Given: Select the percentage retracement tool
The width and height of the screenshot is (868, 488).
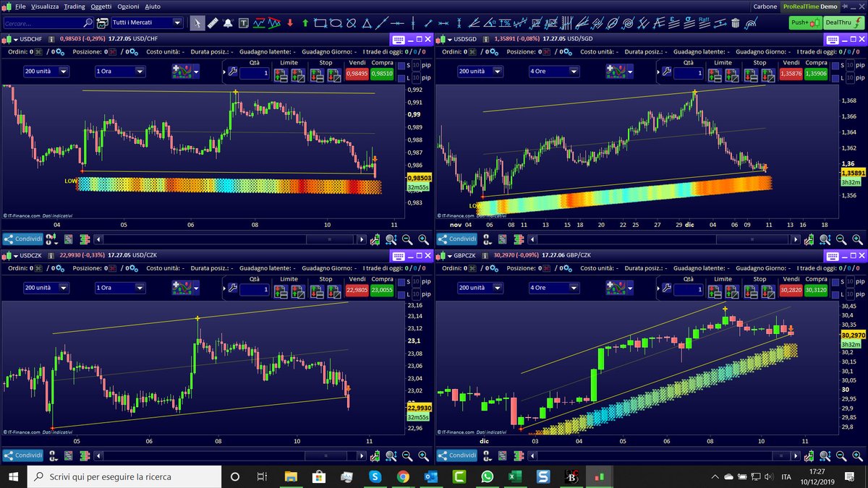Looking at the screenshot, I should [506, 23].
